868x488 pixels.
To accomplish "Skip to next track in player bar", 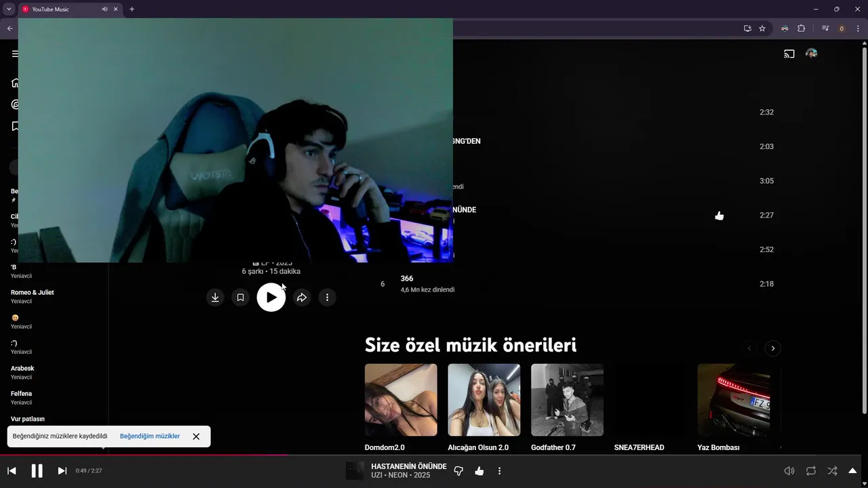I will (62, 470).
